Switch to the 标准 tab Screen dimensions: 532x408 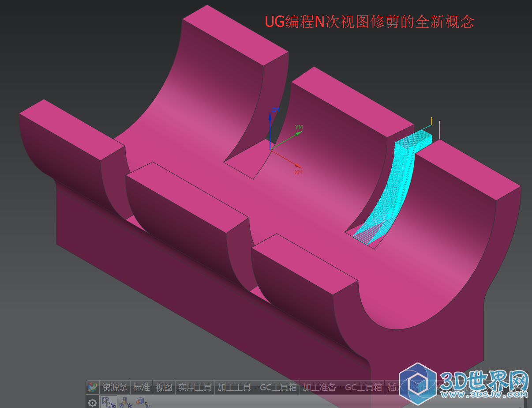click(142, 387)
